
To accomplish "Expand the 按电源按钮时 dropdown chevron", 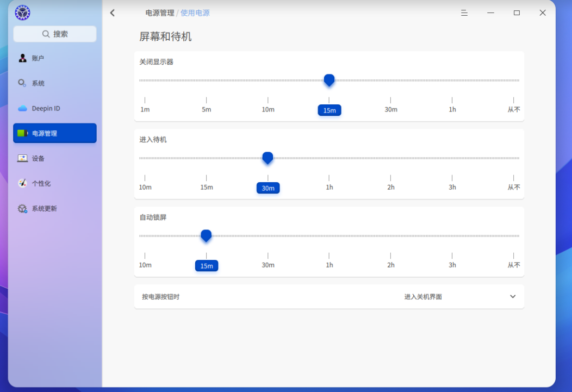I will pos(513,296).
